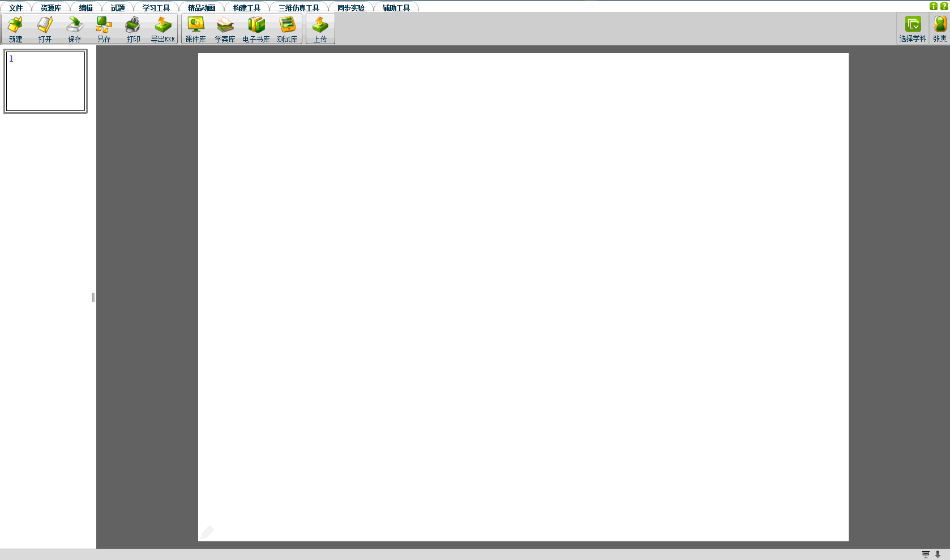Open the 学案库 lesson plan library
Viewport: 950px width, 560px height.
225,29
